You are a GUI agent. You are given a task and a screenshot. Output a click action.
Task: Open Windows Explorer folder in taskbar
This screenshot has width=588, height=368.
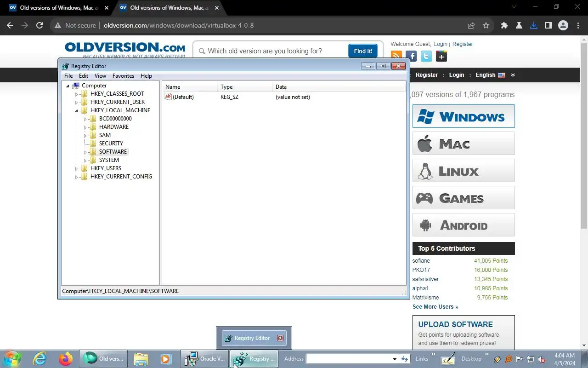(x=141, y=359)
